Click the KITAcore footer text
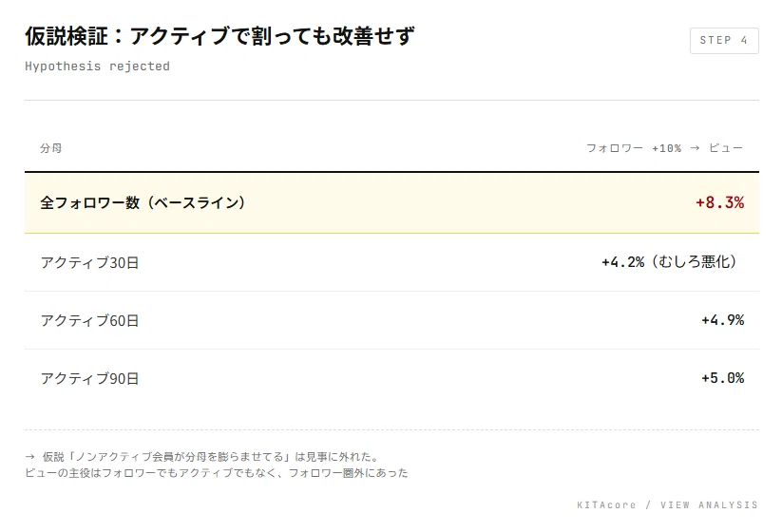The image size is (782, 532). tap(606, 505)
